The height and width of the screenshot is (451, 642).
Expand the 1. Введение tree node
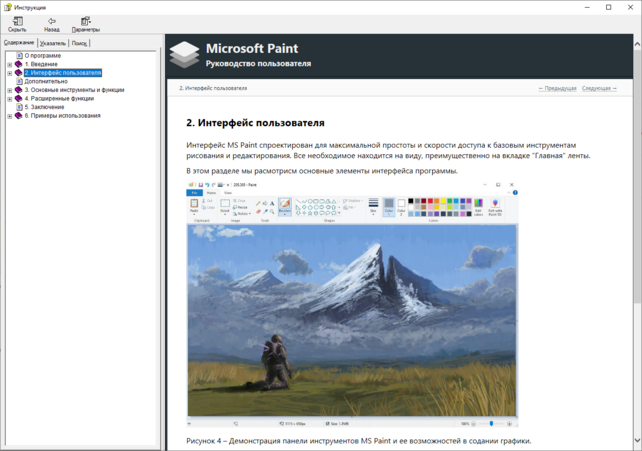[x=10, y=64]
